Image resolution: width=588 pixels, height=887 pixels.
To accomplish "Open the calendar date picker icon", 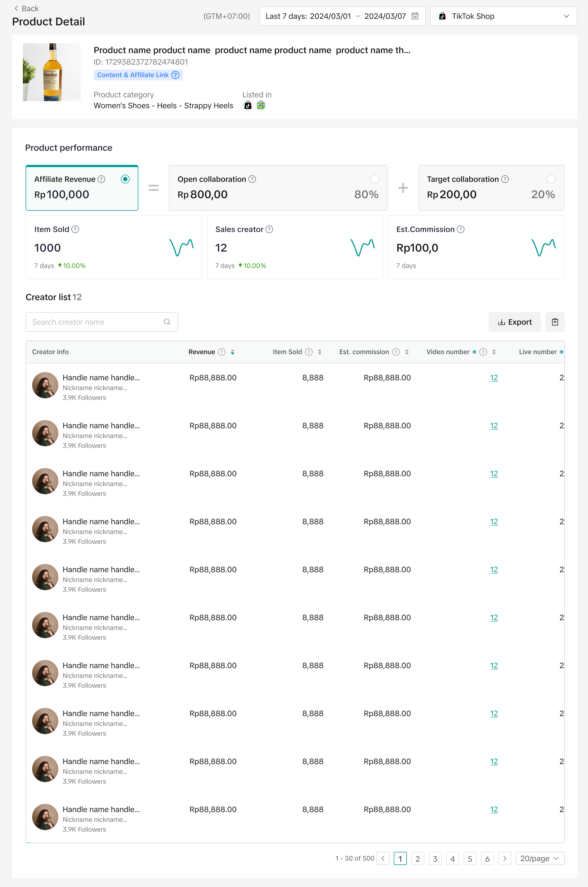I will pos(415,16).
